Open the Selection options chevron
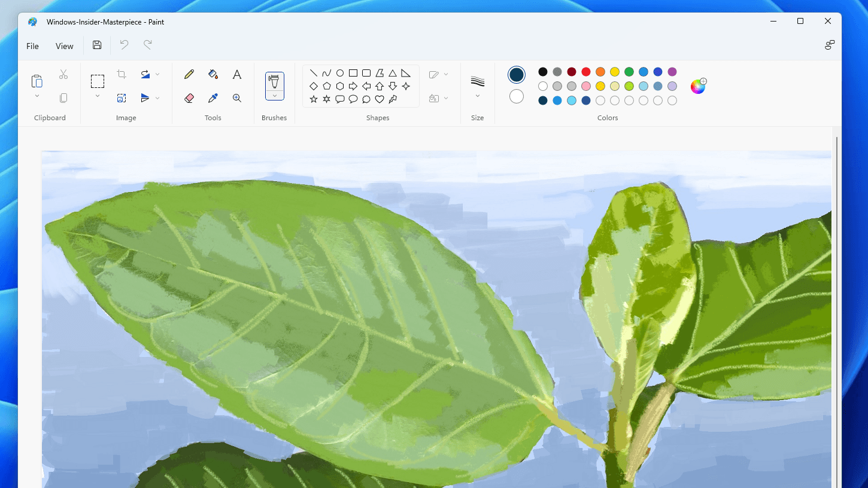The height and width of the screenshot is (488, 868). [98, 96]
